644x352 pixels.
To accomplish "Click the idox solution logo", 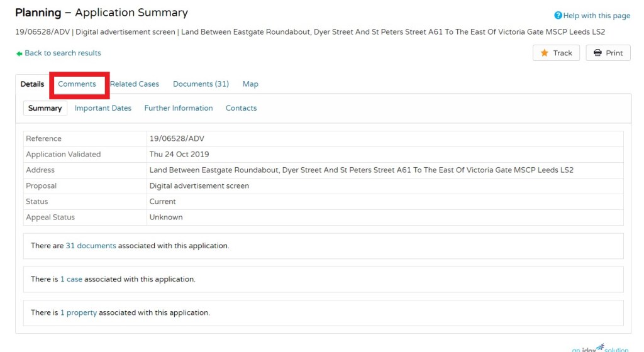I will [x=601, y=348].
